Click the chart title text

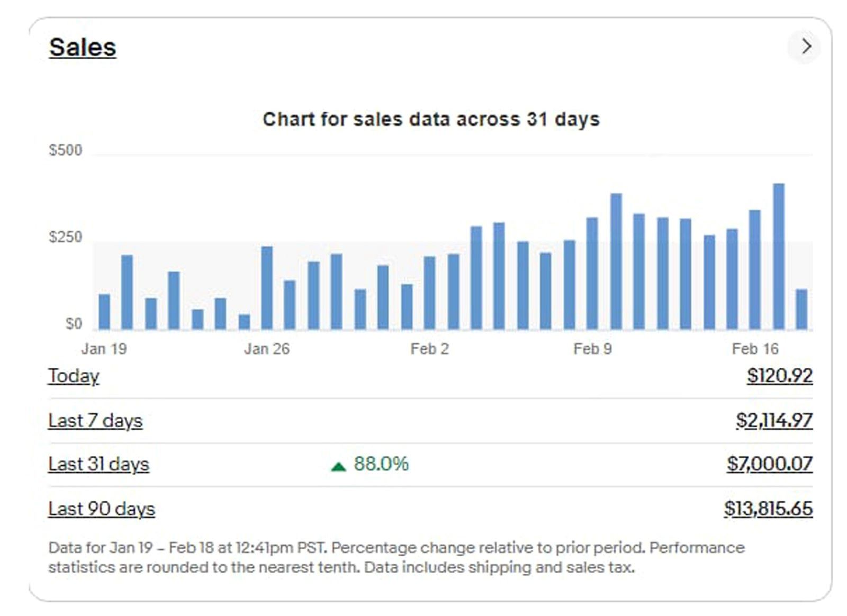coord(431,119)
